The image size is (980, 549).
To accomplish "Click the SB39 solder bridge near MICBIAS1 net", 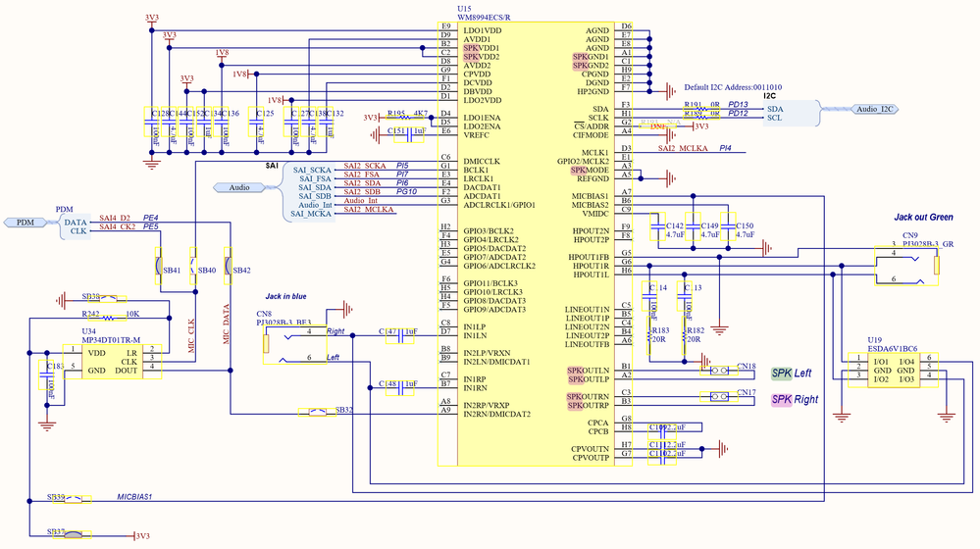I will point(74,500).
